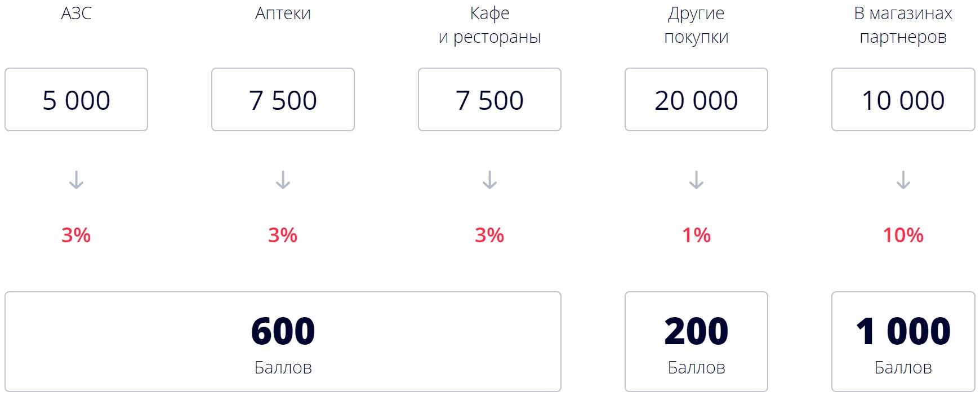The width and height of the screenshot is (980, 396).
Task: Click the 600 Баллов result box
Action: click(283, 341)
